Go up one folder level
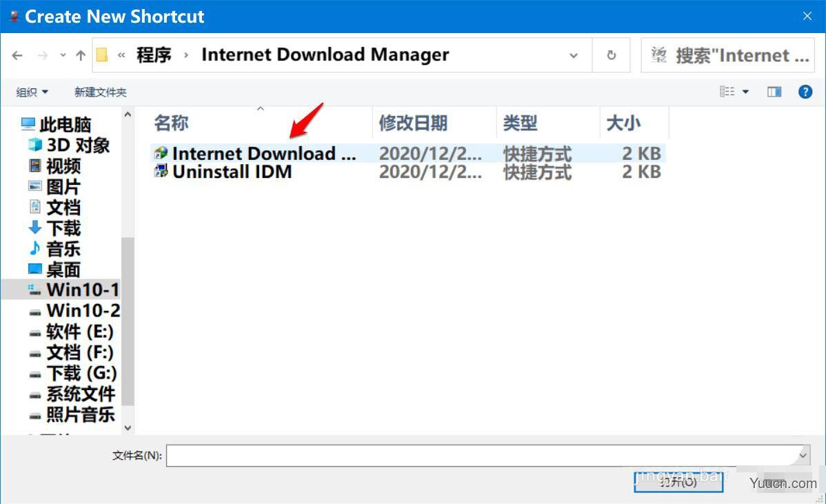The image size is (826, 504). (x=81, y=55)
